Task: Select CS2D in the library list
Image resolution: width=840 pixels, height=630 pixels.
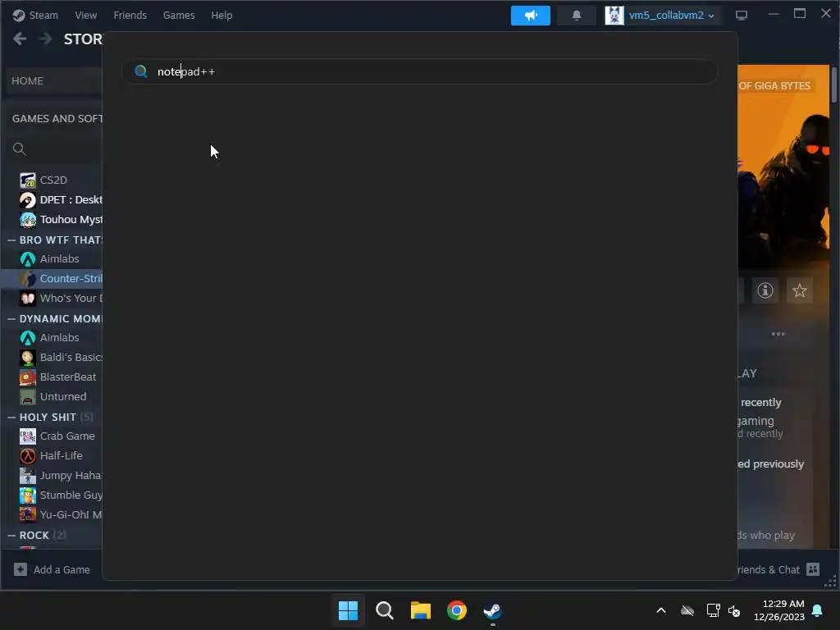Action: pos(53,180)
